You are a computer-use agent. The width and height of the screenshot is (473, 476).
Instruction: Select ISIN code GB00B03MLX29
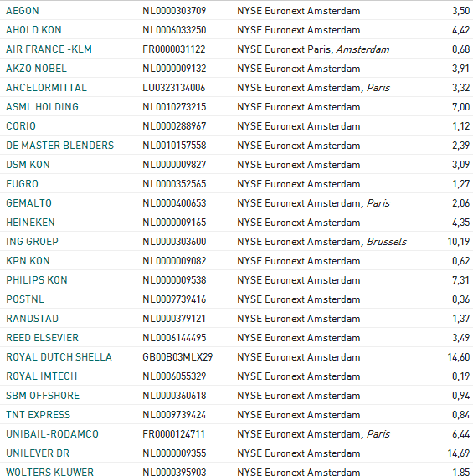point(177,356)
